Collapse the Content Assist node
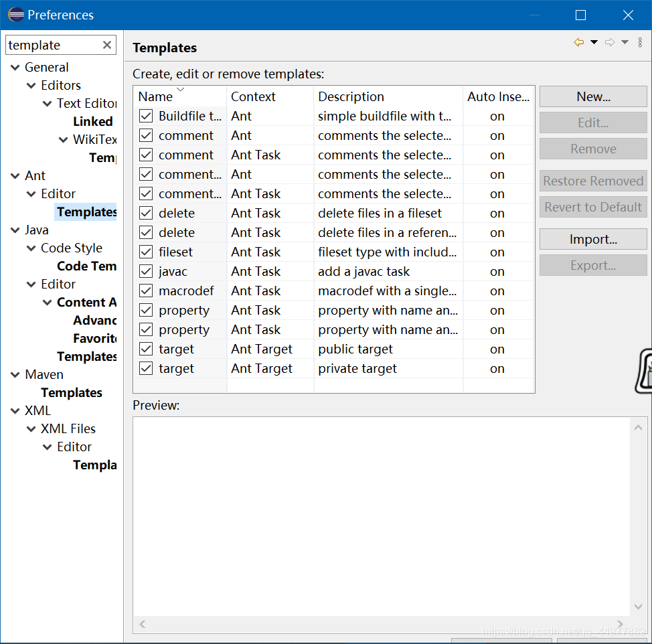This screenshot has width=652, height=644. coord(48,303)
